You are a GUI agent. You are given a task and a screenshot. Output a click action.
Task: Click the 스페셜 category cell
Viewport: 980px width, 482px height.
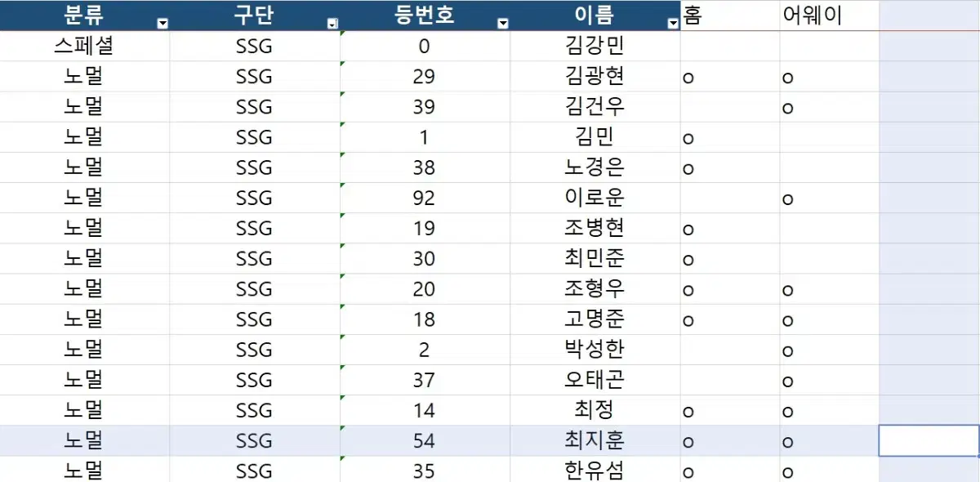(85, 47)
